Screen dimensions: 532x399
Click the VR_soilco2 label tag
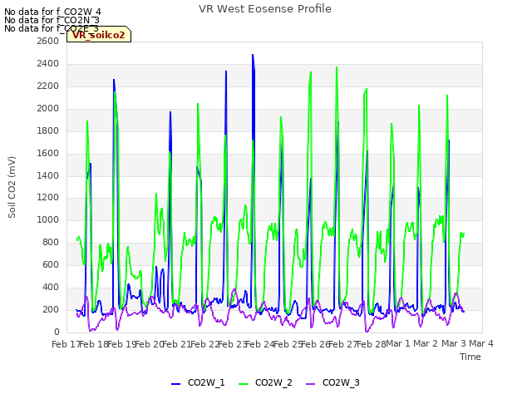(x=99, y=34)
